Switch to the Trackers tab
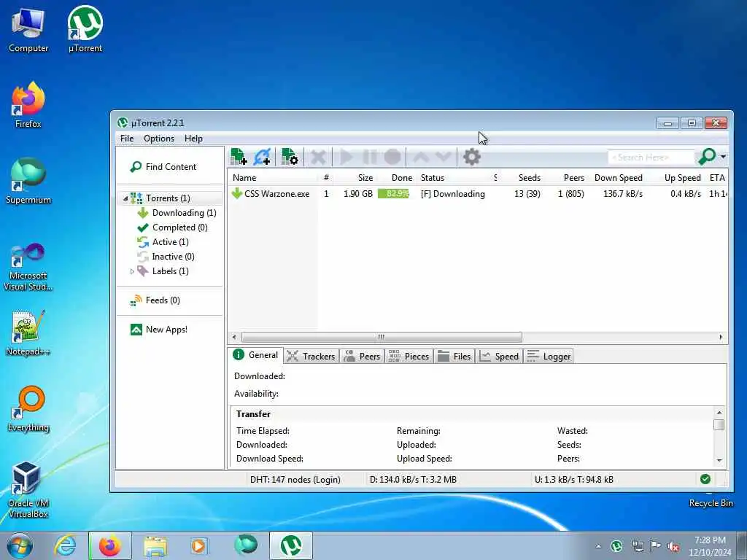The height and width of the screenshot is (560, 747). click(x=311, y=357)
